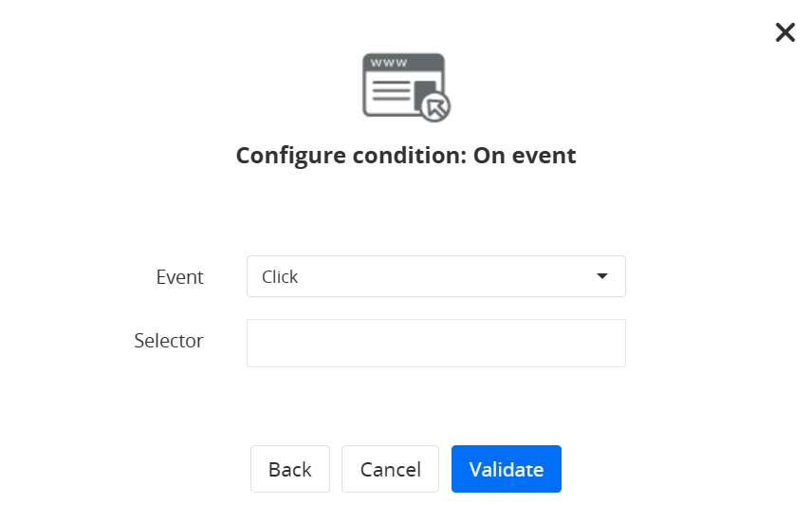Click the white Cancel button

pos(390,469)
